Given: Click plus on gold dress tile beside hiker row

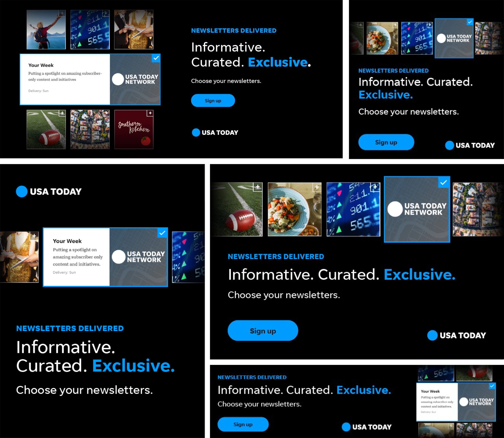Looking at the screenshot, I should (150, 13).
